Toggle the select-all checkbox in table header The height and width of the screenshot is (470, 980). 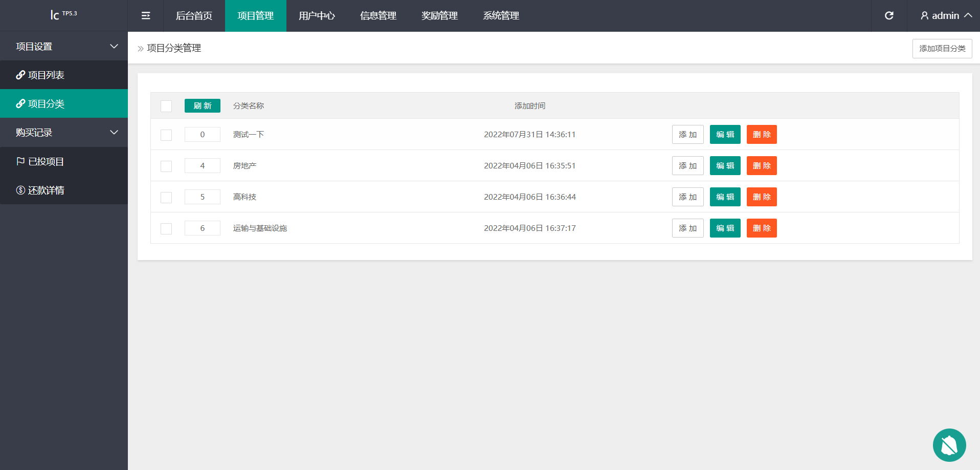coord(166,106)
